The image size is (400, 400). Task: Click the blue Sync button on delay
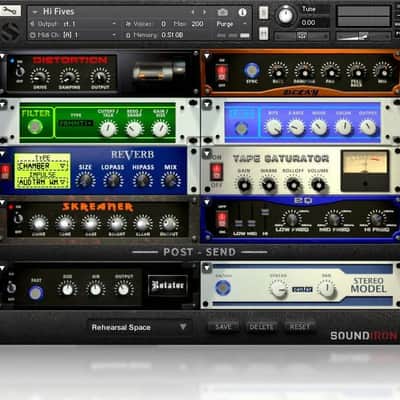252,70
